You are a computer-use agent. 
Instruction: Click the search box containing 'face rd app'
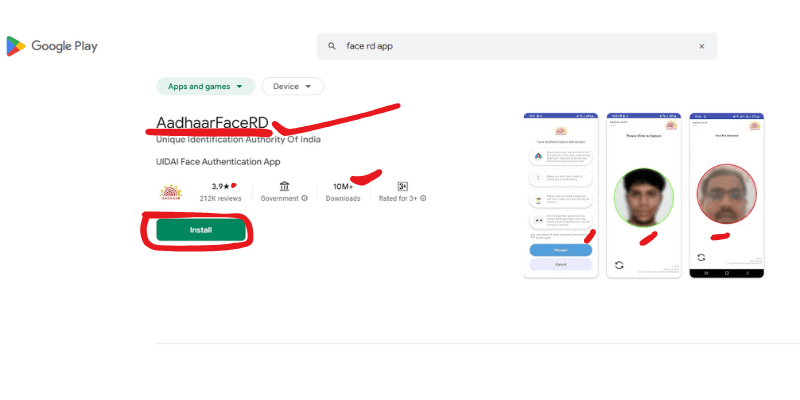point(517,46)
